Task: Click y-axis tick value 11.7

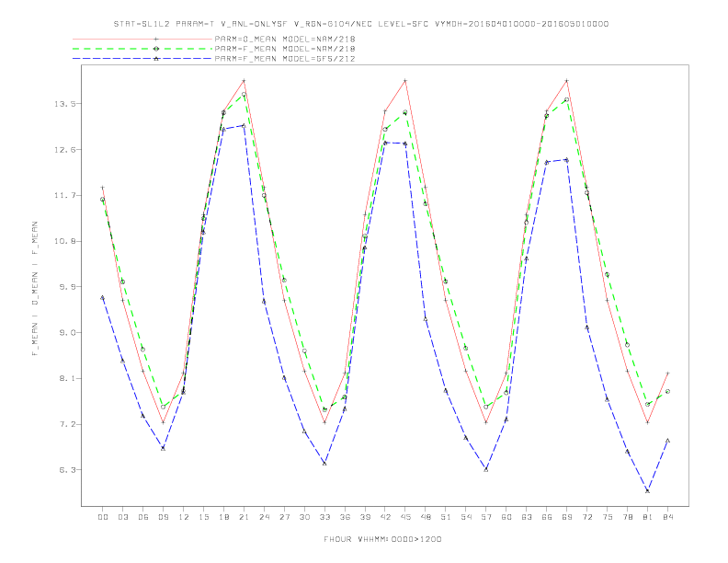Action: pyautogui.click(x=64, y=196)
